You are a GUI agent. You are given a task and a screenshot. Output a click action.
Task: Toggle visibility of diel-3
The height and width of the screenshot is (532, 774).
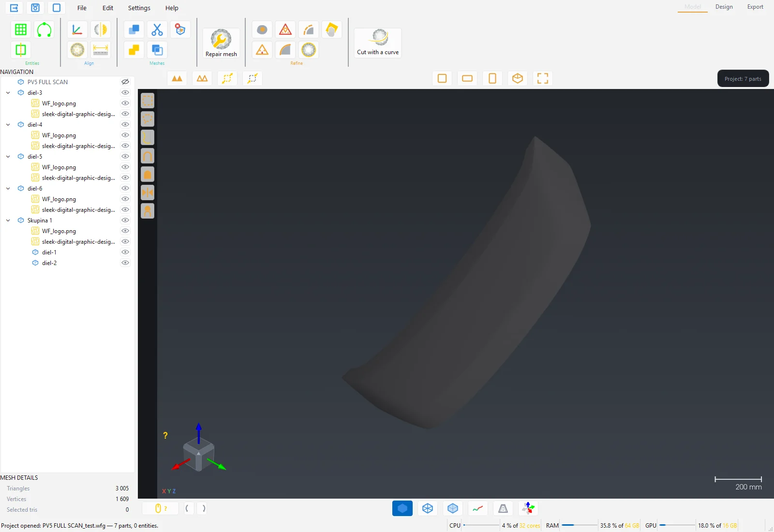coord(125,92)
